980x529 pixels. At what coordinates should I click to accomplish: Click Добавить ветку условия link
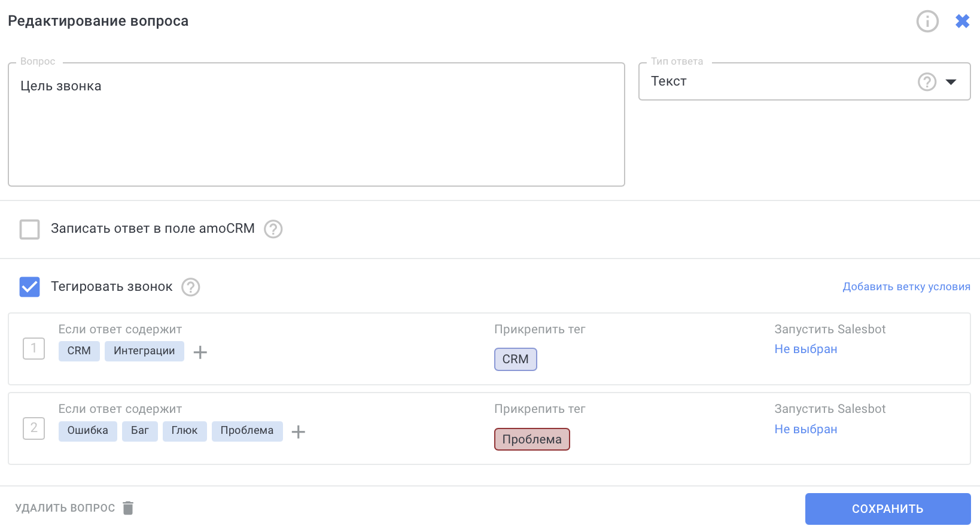(x=906, y=287)
